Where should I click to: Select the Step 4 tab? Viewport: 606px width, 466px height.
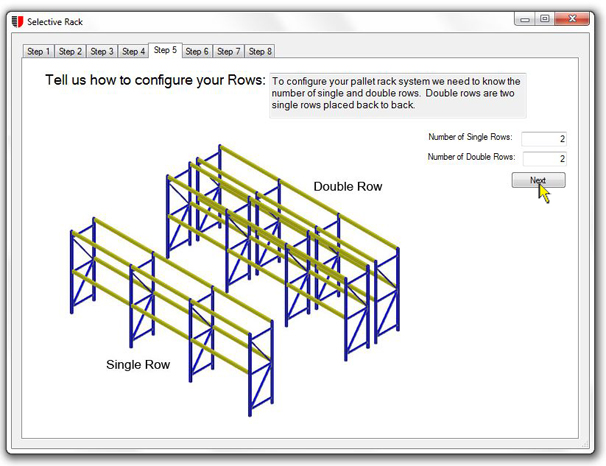pyautogui.click(x=133, y=51)
